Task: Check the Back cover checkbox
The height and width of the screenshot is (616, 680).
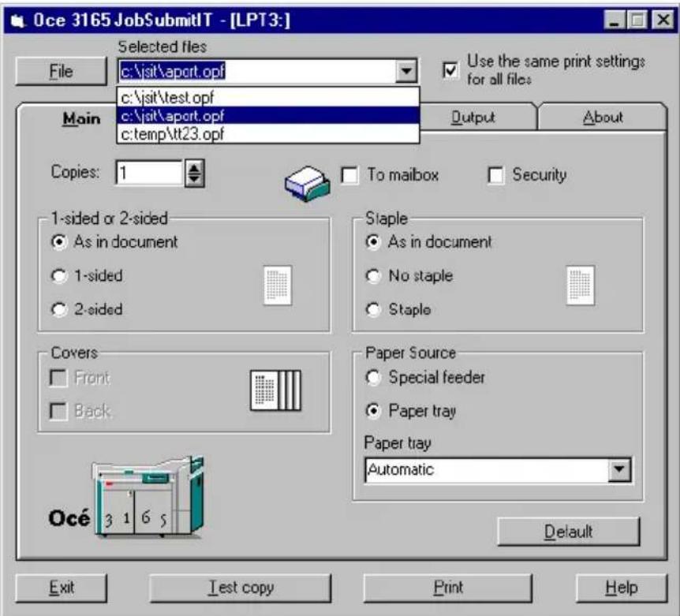Action: (x=58, y=411)
